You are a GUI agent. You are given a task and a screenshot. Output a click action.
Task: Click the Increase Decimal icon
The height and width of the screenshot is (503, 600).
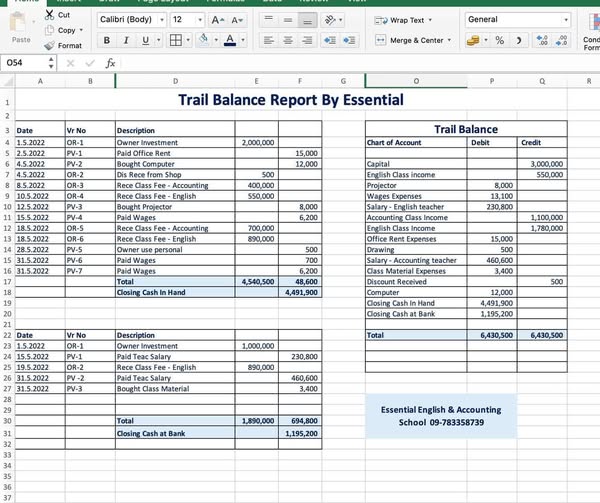point(544,40)
